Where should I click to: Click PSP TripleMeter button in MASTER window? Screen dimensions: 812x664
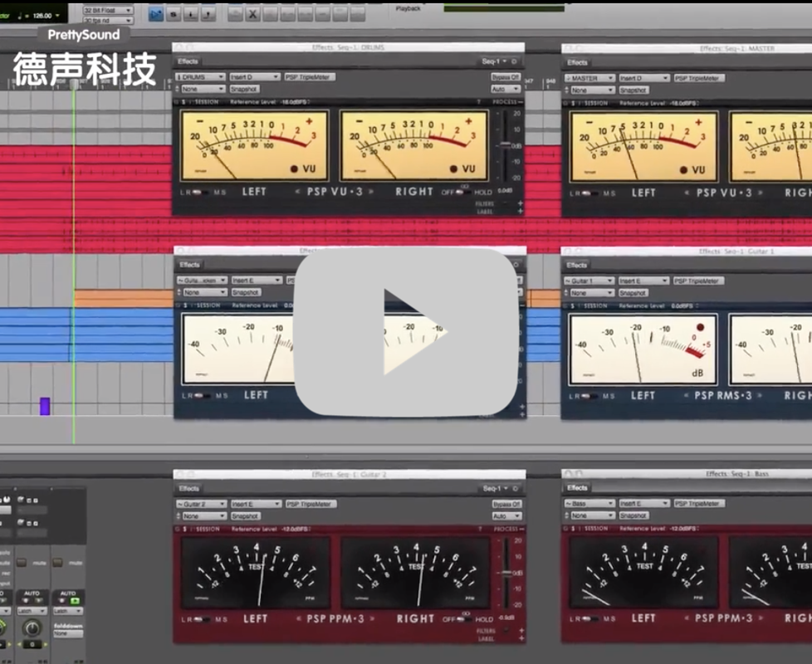coord(699,78)
